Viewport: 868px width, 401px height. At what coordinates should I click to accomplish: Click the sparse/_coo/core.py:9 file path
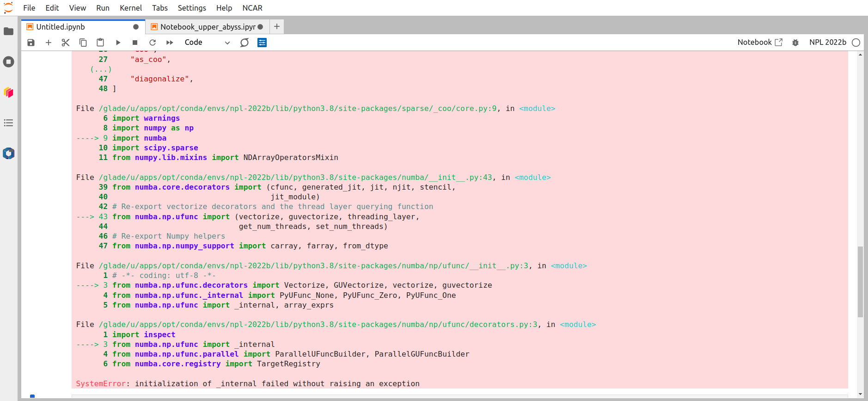(x=298, y=109)
